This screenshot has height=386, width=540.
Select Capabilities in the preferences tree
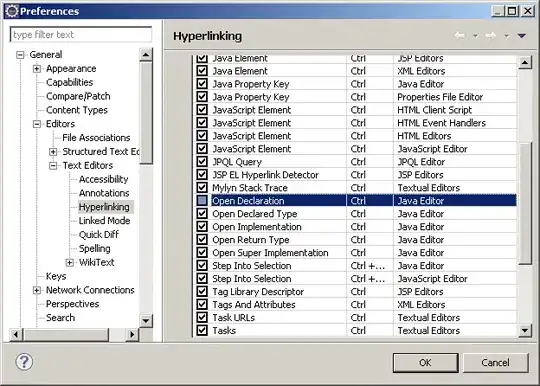(x=70, y=82)
